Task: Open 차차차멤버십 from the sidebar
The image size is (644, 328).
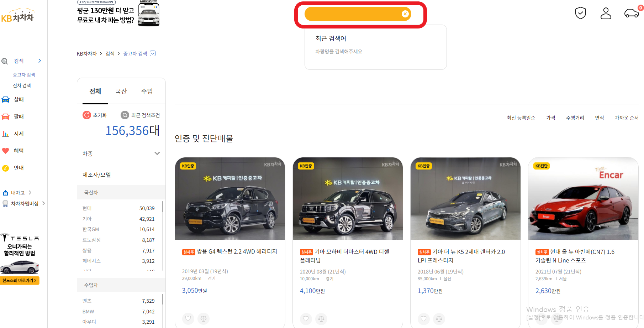Action: click(24, 203)
